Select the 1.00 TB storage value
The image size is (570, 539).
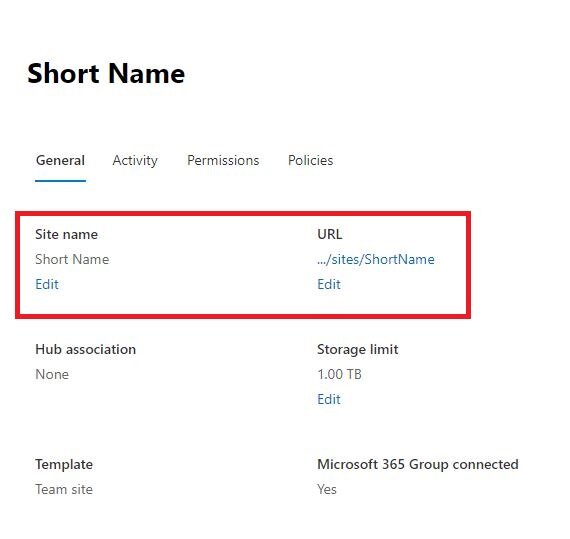tap(339, 374)
